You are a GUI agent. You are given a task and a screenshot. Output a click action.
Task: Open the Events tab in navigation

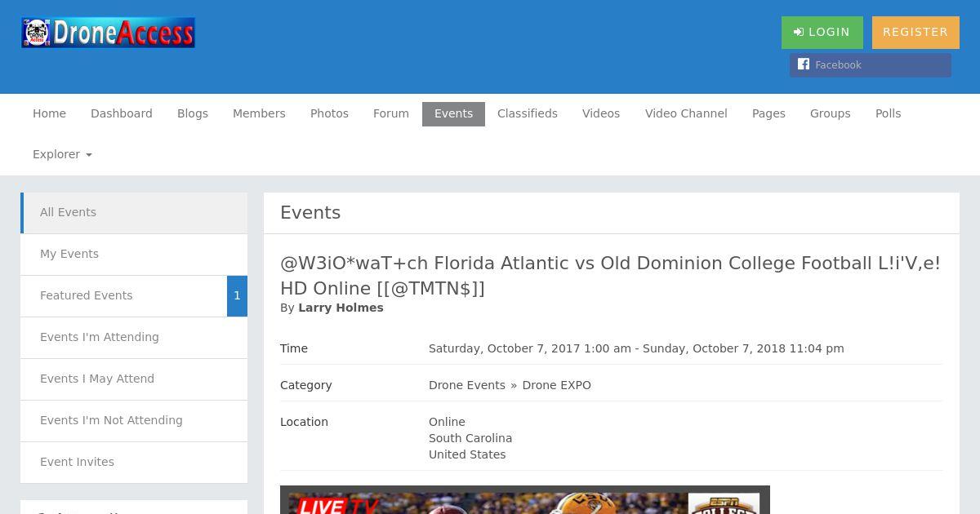point(453,114)
